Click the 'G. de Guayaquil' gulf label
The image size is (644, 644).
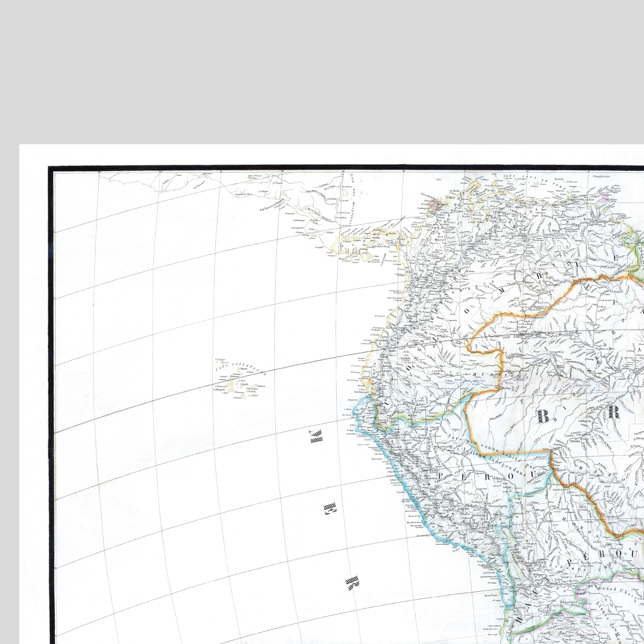point(362,392)
